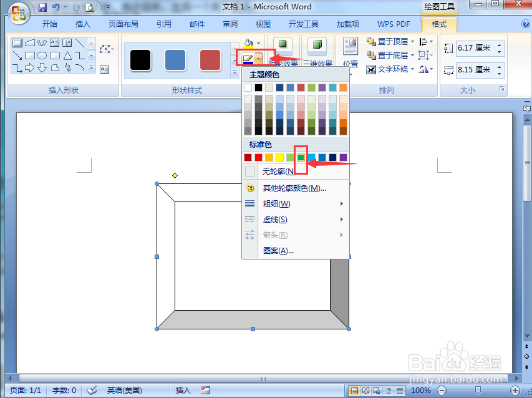
Task: Choose More Outline Colors (其他轮廓颜色)
Action: (x=296, y=188)
